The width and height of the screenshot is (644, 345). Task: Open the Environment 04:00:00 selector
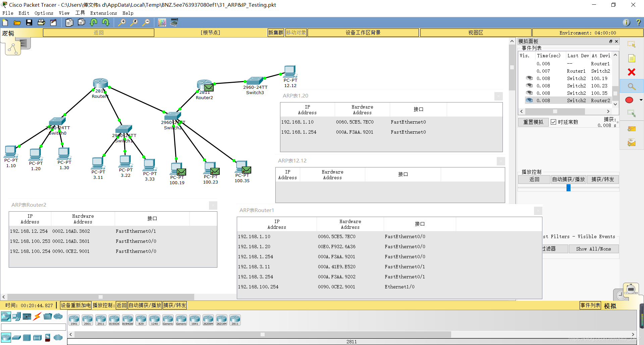coord(588,32)
